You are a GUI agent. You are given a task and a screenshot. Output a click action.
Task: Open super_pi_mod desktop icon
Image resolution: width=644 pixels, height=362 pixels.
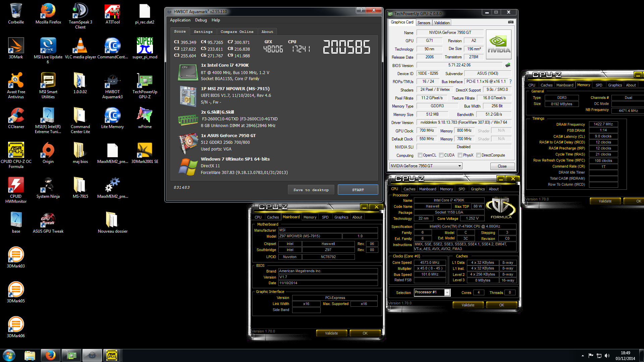point(145,48)
